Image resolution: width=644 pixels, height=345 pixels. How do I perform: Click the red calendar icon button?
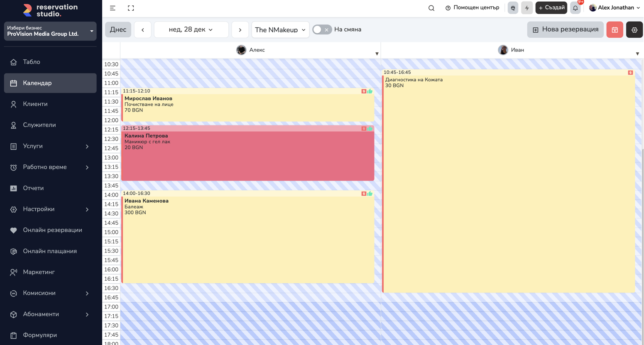(x=615, y=30)
